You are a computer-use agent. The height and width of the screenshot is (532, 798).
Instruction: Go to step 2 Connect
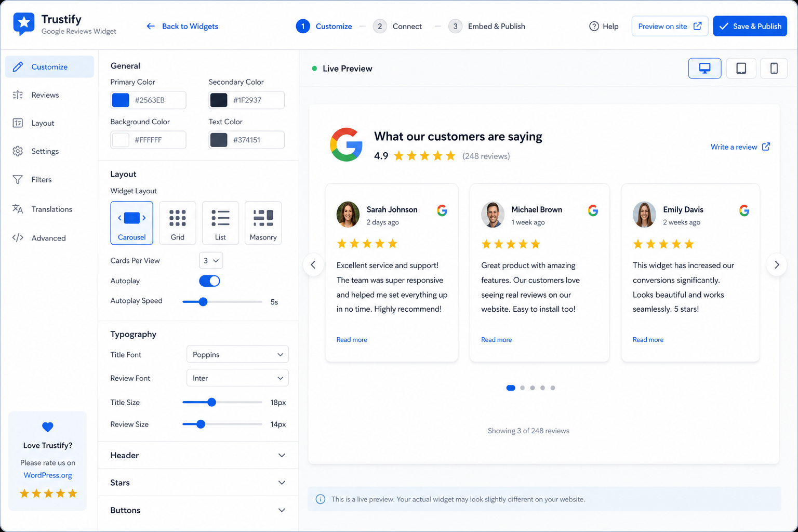[x=397, y=26]
